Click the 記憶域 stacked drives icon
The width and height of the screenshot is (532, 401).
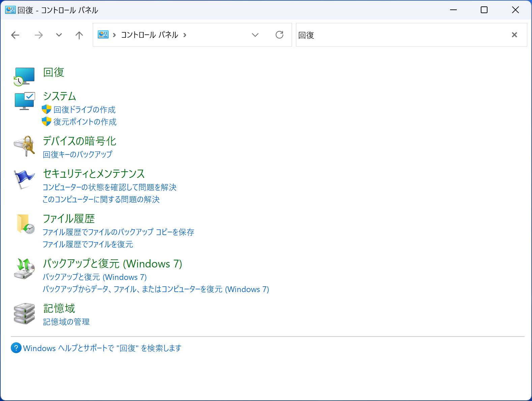[x=24, y=313]
